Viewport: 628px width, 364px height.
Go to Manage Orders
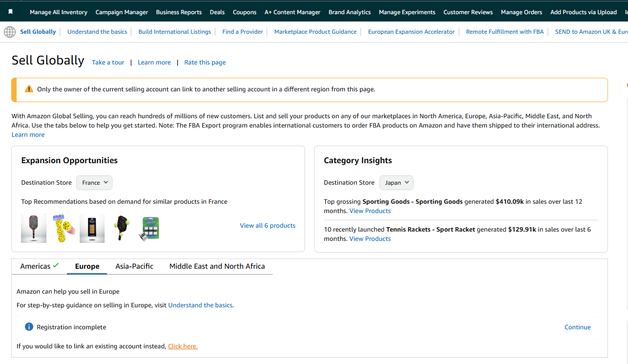point(521,12)
